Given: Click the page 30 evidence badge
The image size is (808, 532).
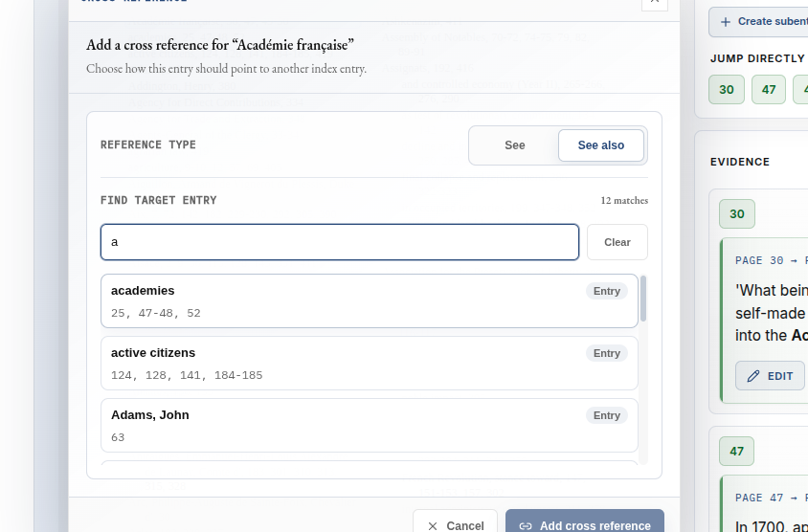Looking at the screenshot, I should [x=737, y=213].
